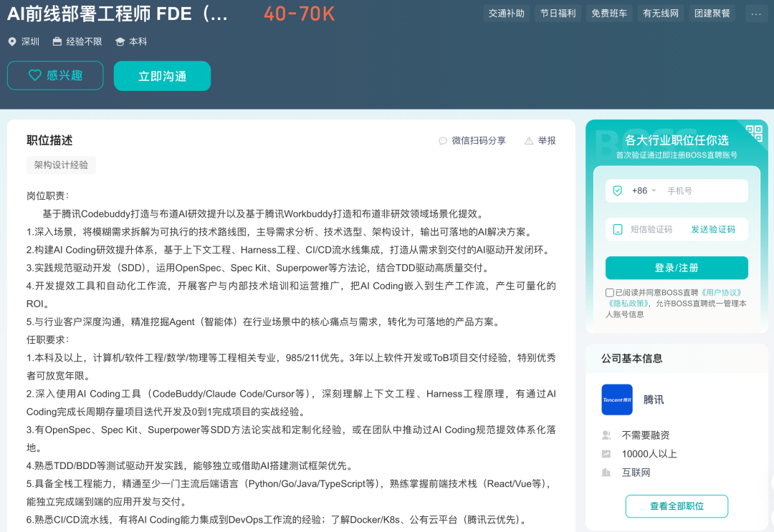Click the 有无线网 benefit tag
The height and width of the screenshot is (532, 774).
click(661, 14)
